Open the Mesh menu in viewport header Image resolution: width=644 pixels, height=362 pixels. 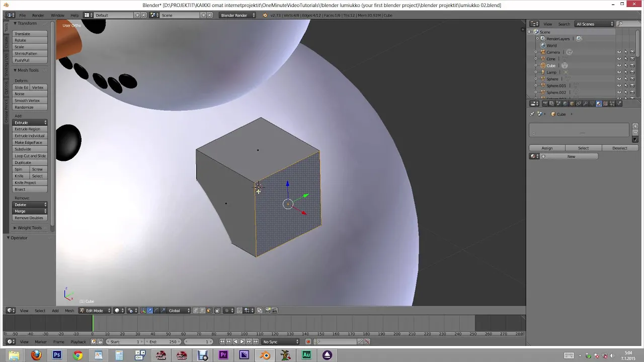69,311
